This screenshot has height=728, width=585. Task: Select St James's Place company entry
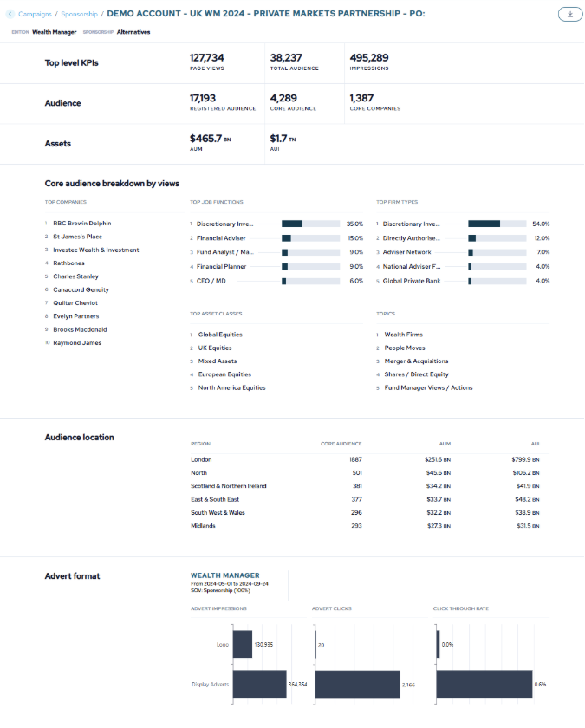pos(77,237)
